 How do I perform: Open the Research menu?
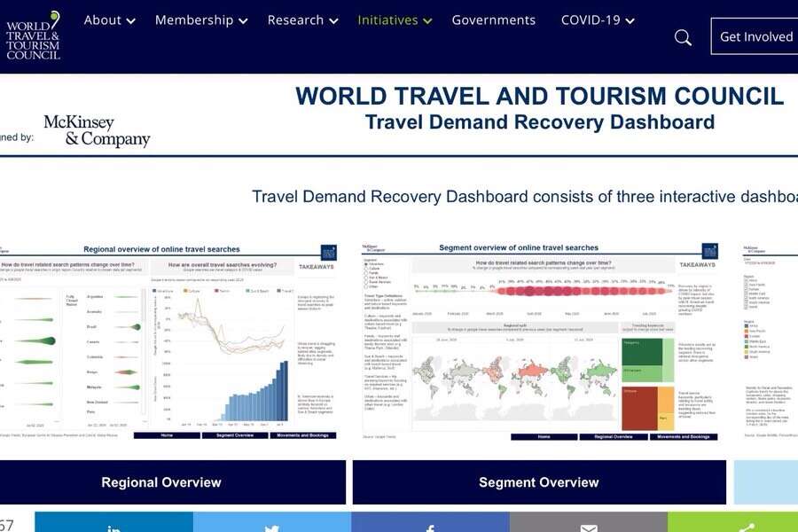pyautogui.click(x=302, y=20)
